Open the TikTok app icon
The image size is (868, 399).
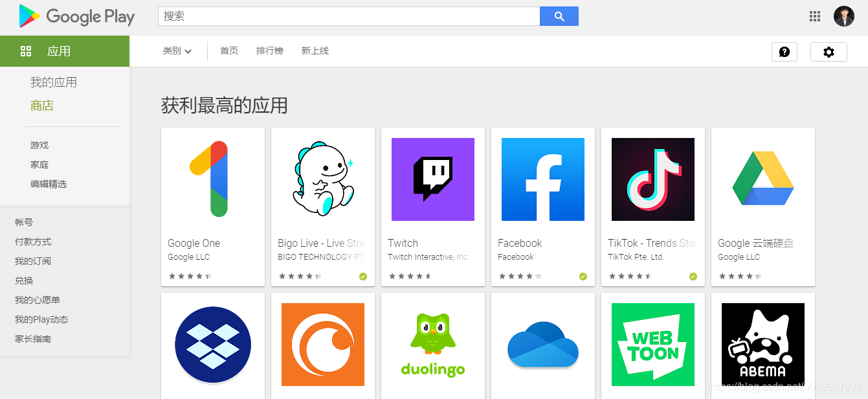(653, 179)
